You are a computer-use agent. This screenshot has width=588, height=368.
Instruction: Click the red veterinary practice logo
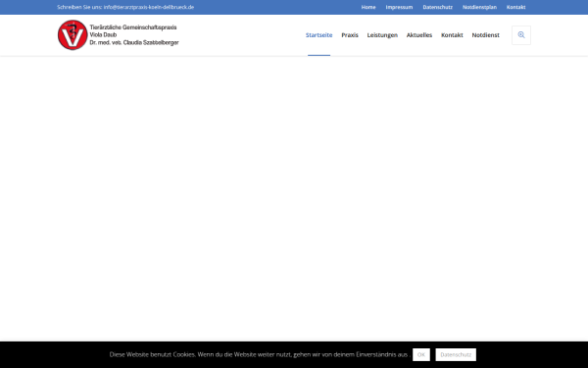73,35
